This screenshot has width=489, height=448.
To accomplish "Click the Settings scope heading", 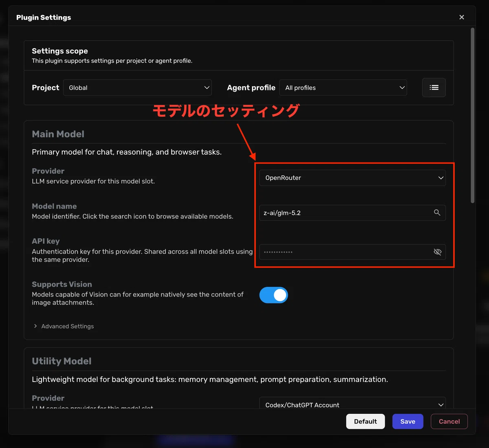I will [60, 51].
